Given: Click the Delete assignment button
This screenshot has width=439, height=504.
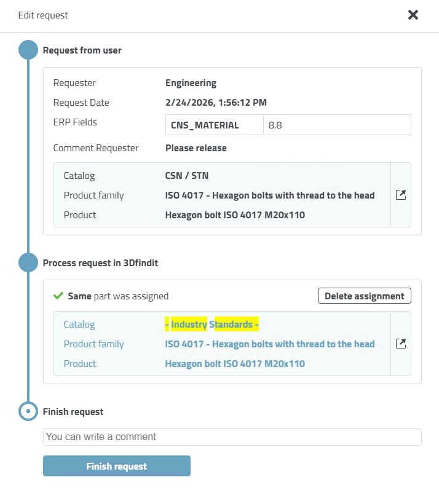Looking at the screenshot, I should [x=365, y=296].
